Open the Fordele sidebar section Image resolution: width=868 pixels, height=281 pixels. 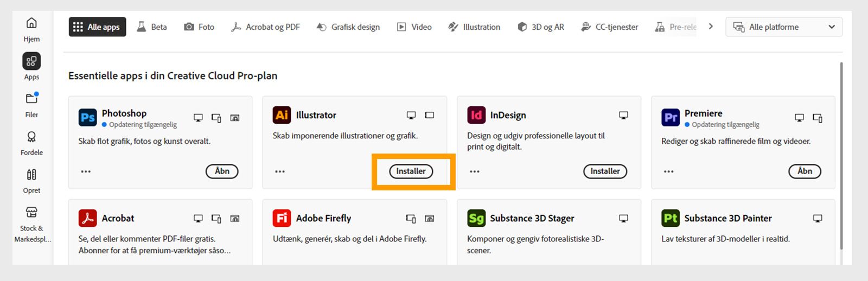tap(31, 143)
